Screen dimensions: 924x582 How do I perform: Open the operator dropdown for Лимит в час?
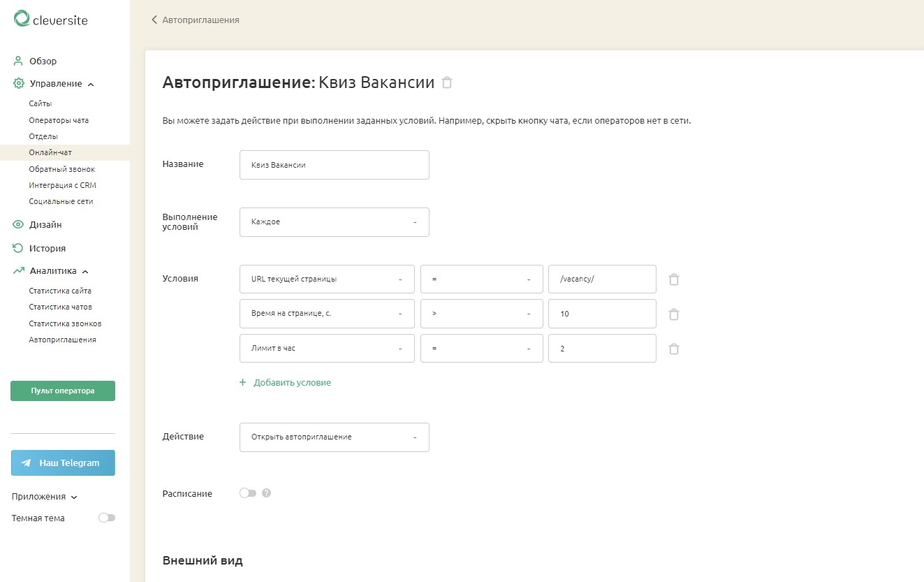[x=482, y=348]
